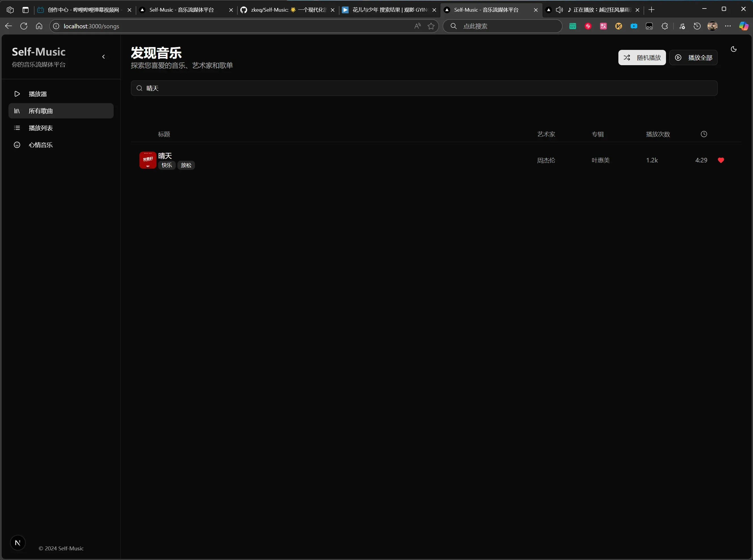Collapse the Self-Music sidebar with the chevron
753x560 pixels.
[x=104, y=57]
